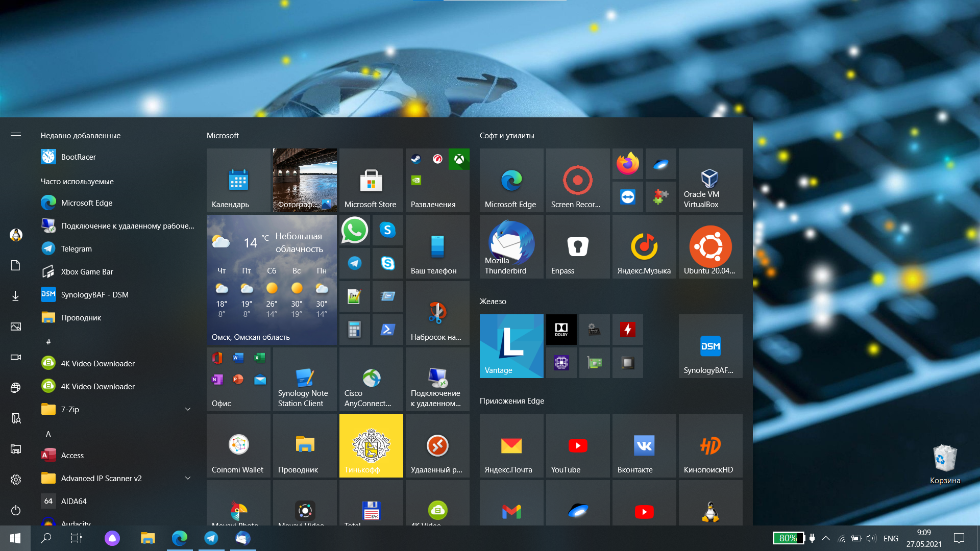Expand the Start menu hamburger navigation
980x551 pixels.
pyautogui.click(x=16, y=135)
